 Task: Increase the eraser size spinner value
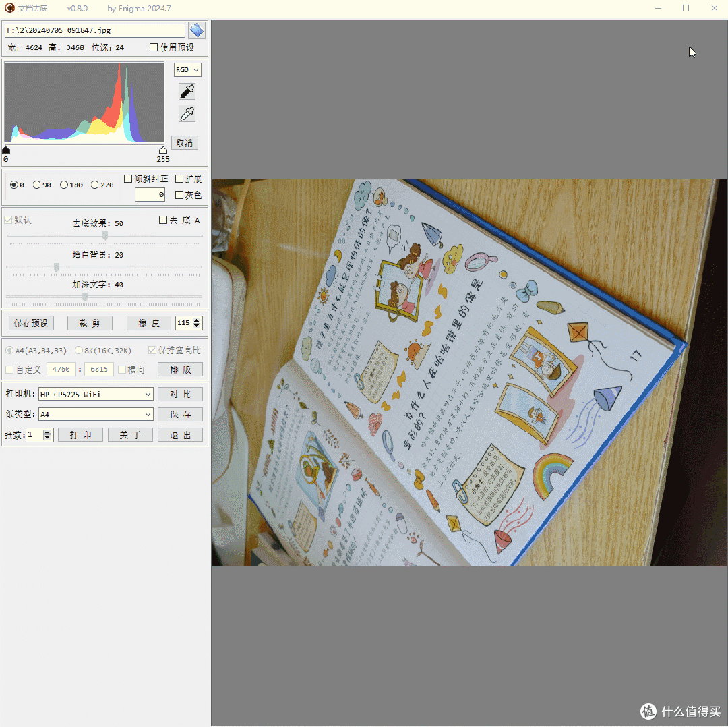[x=197, y=320]
